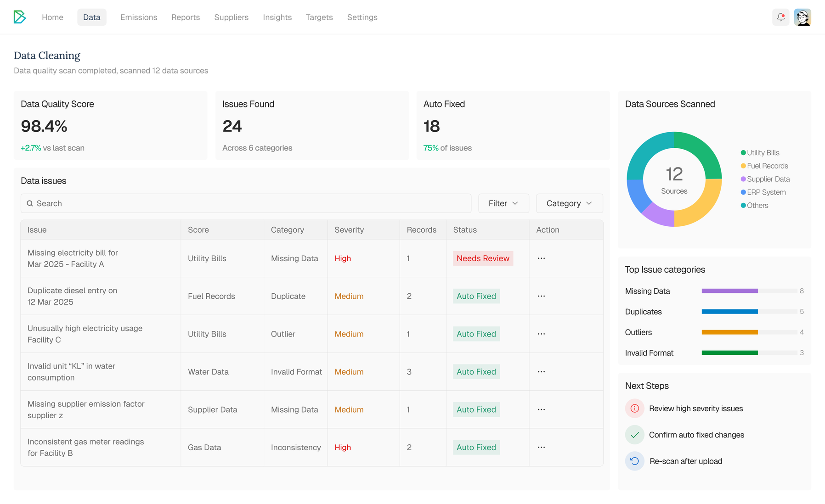Viewport: 825px width, 504px height.
Task: Go to the Home tab
Action: [52, 17]
